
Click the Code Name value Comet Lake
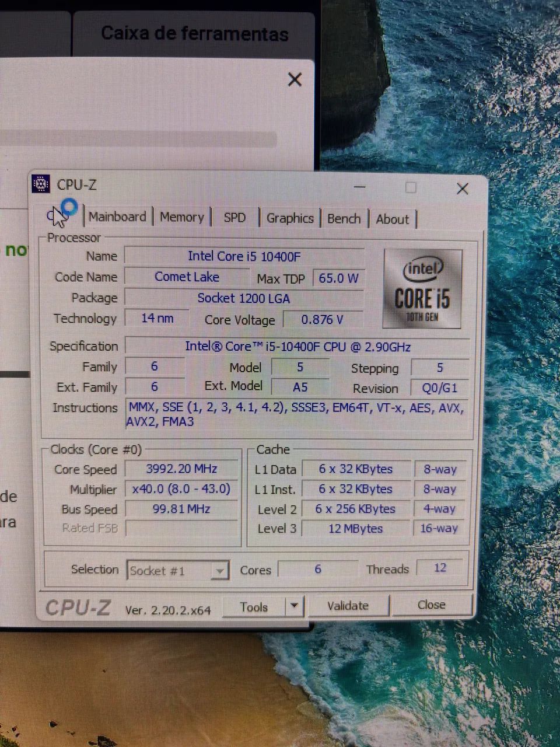[187, 277]
